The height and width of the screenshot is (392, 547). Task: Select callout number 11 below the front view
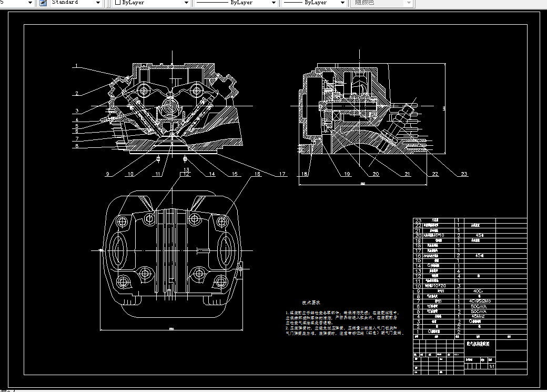point(158,174)
